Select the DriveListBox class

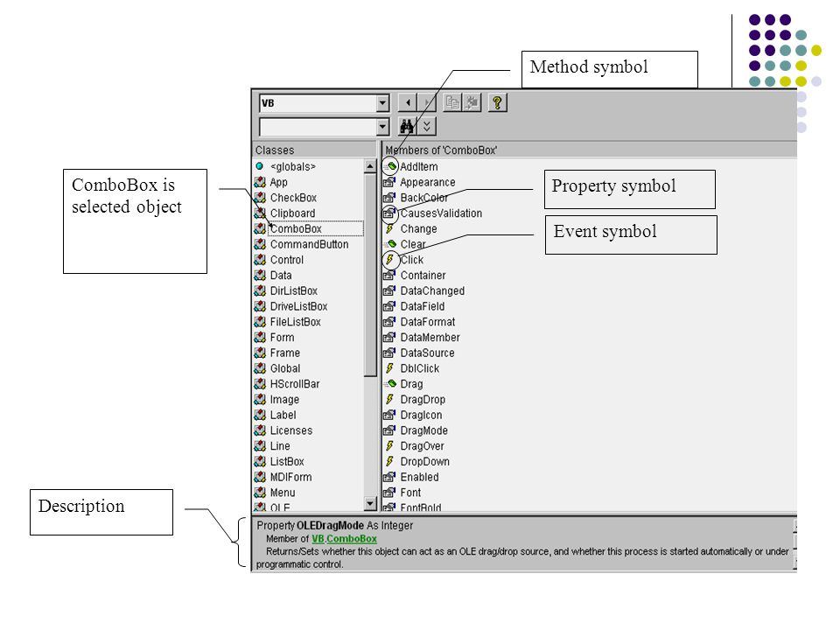tap(298, 306)
